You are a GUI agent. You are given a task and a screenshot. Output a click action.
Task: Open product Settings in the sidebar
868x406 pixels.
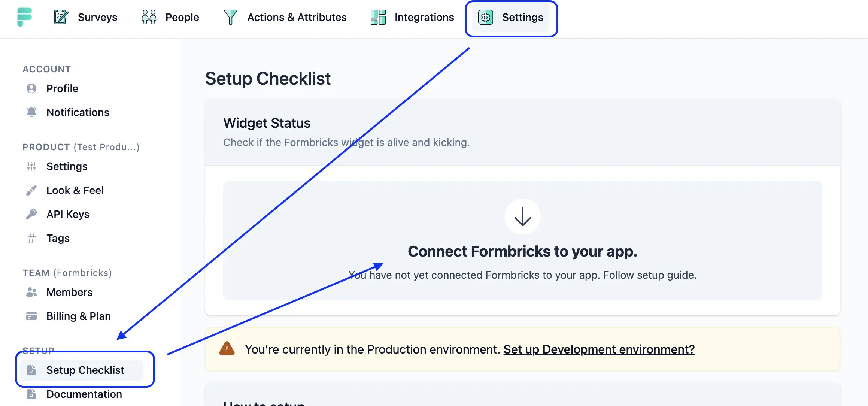tap(67, 166)
